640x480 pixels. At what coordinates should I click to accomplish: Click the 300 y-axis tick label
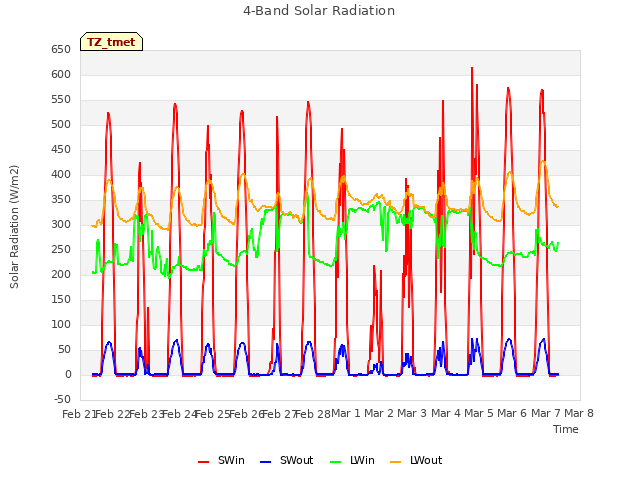pos(61,225)
